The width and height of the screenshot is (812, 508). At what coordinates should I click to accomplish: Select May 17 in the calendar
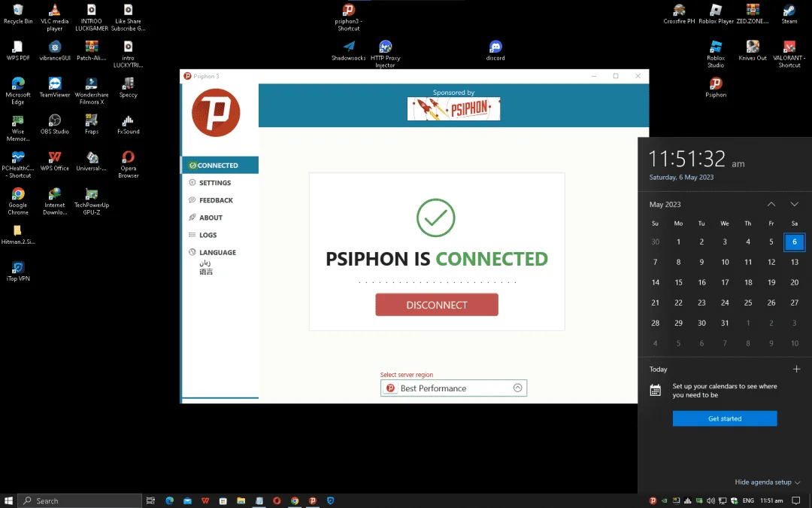725,282
